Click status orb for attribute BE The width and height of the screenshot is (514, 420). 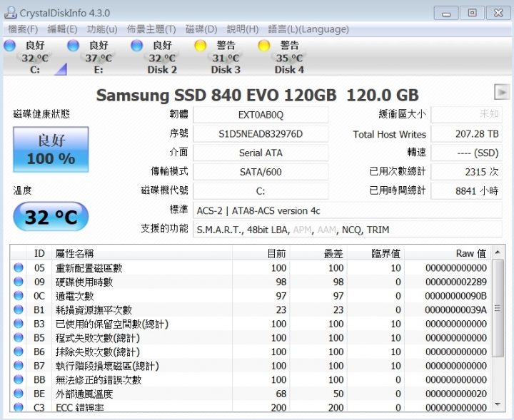19,394
